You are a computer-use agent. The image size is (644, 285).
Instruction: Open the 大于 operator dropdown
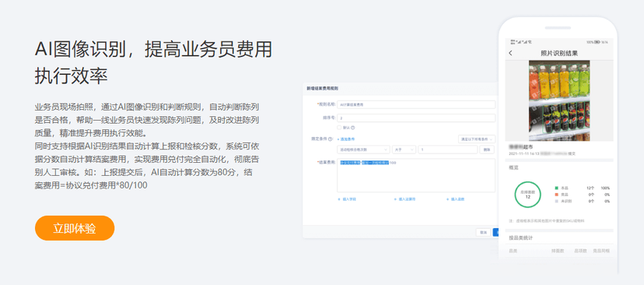point(404,150)
